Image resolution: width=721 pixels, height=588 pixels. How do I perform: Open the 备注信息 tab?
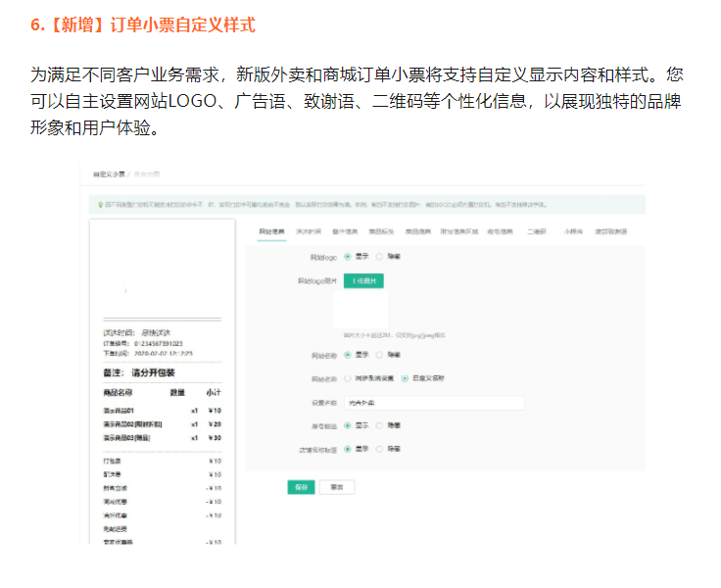coord(344,231)
